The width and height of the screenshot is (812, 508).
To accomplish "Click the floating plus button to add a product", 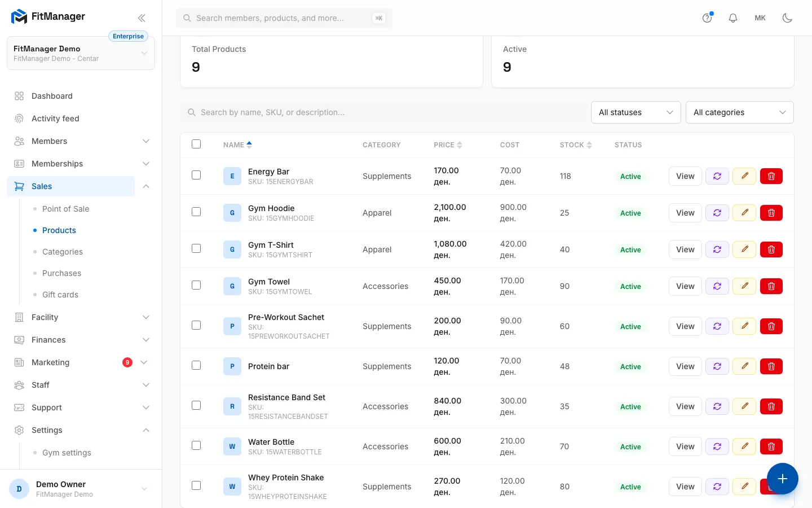I will tap(783, 479).
